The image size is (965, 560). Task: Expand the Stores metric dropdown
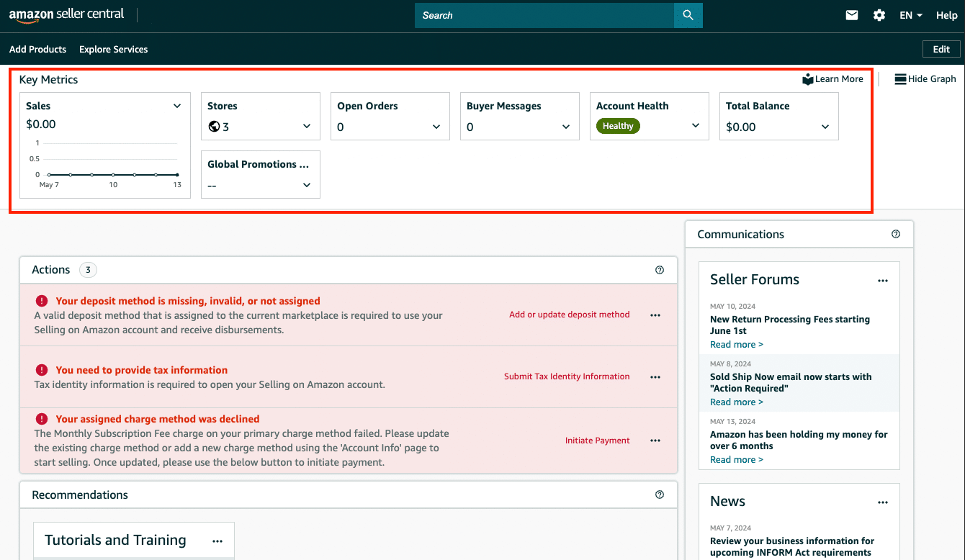307,127
